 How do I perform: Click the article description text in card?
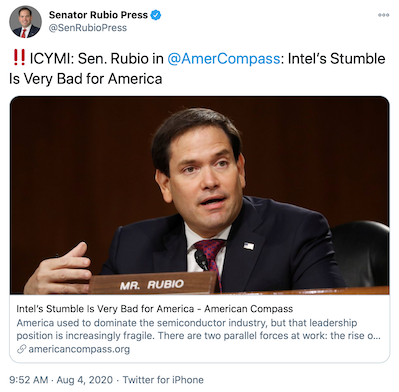198,329
